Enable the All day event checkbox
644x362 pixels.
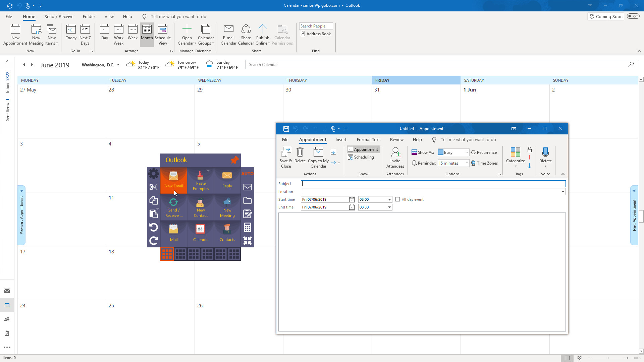[x=398, y=199]
